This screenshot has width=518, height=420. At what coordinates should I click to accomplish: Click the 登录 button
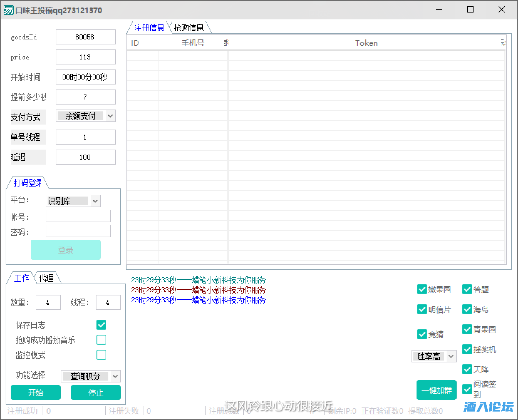66,250
